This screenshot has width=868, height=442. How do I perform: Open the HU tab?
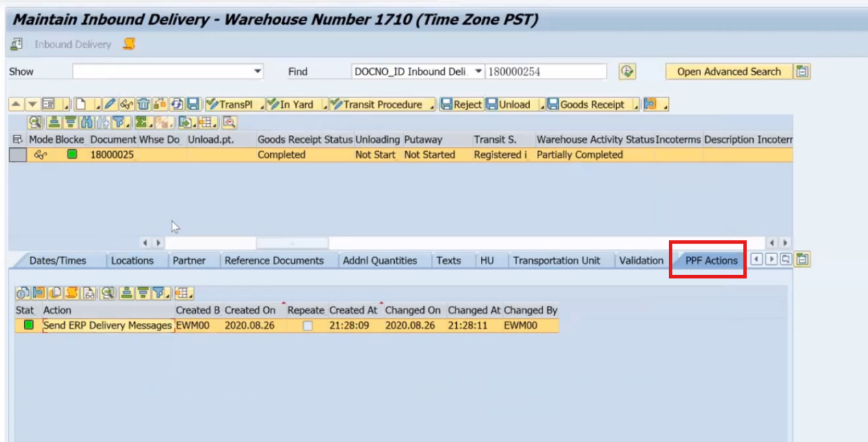pos(486,260)
